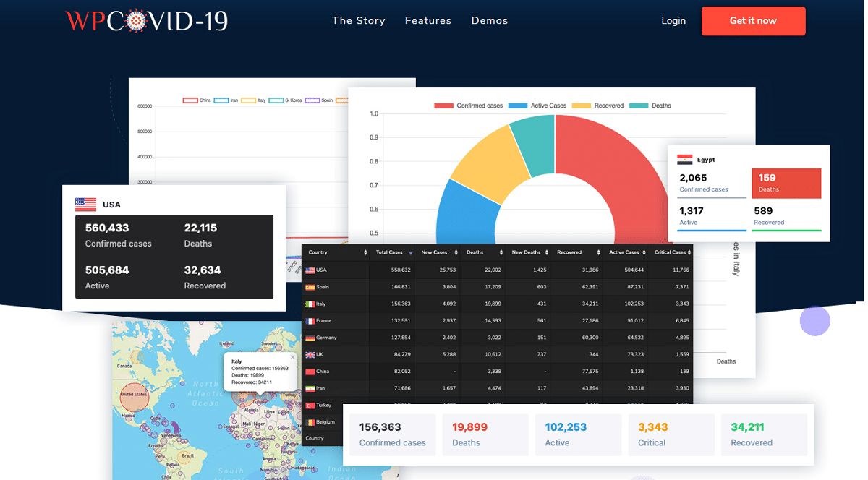Toggle S. Korea series in line chart legend
Viewport: 868px width, 480px height.
pyautogui.click(x=286, y=100)
